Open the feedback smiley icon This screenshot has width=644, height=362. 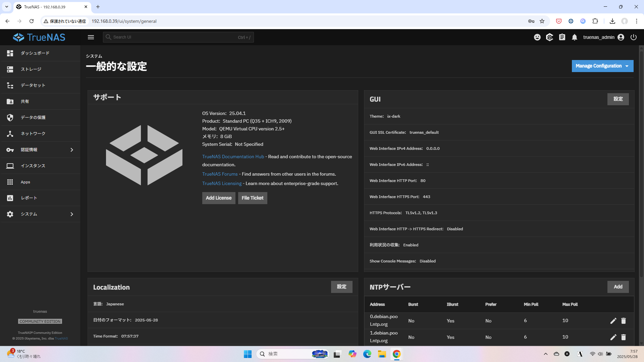pos(537,37)
